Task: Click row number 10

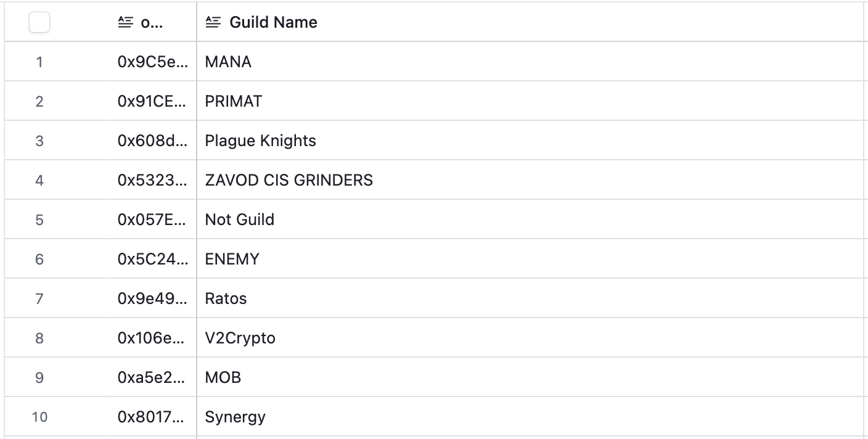Action: tap(39, 417)
